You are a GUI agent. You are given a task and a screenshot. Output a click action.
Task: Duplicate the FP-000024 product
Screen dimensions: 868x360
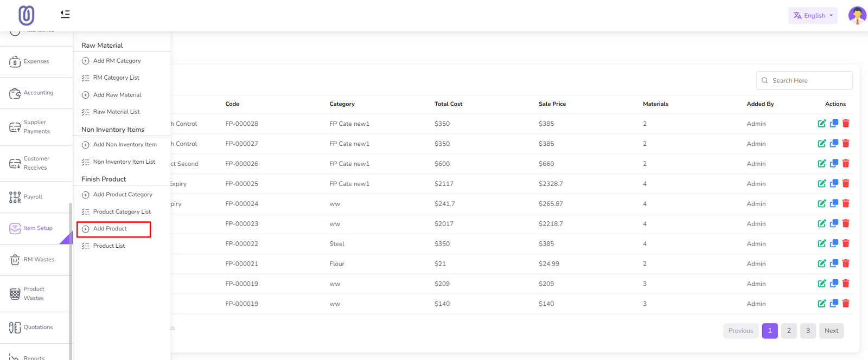tap(834, 204)
